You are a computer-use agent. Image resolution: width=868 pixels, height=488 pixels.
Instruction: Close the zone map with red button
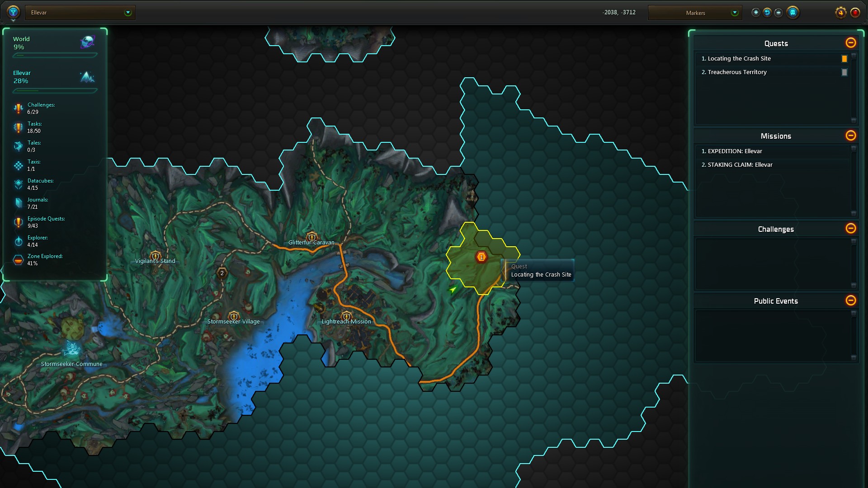point(855,13)
